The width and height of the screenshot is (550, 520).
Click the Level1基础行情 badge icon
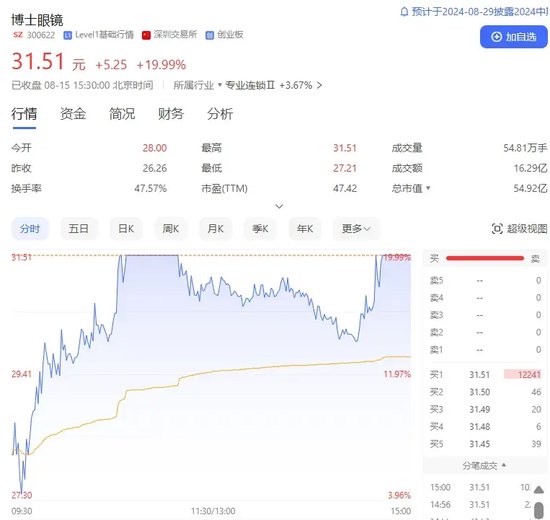(67, 35)
